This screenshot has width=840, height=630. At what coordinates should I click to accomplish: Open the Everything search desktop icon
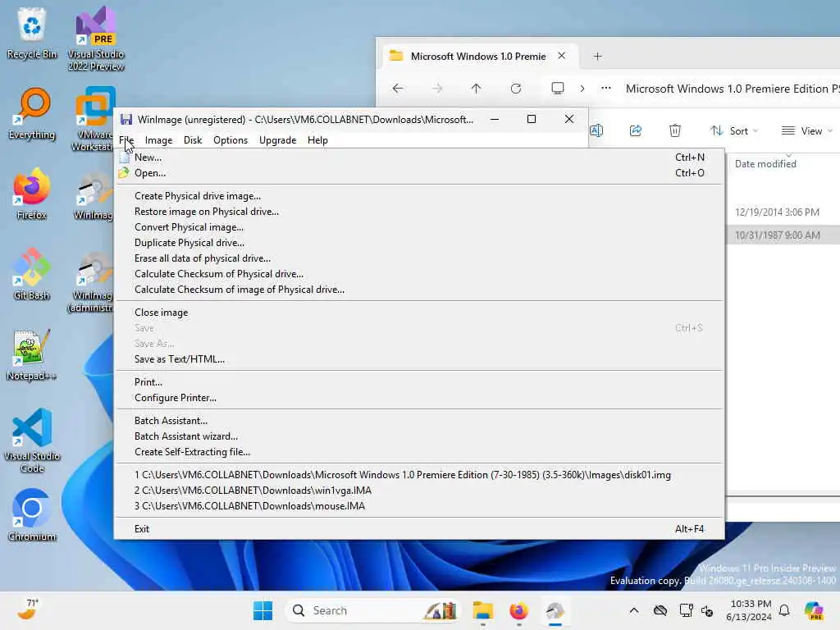(x=32, y=113)
